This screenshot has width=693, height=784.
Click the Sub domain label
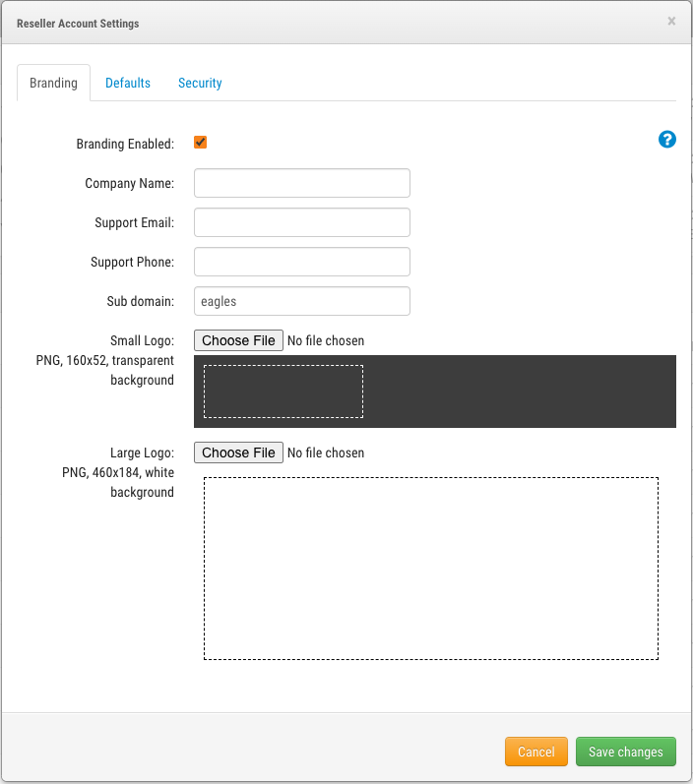pyautogui.click(x=140, y=302)
